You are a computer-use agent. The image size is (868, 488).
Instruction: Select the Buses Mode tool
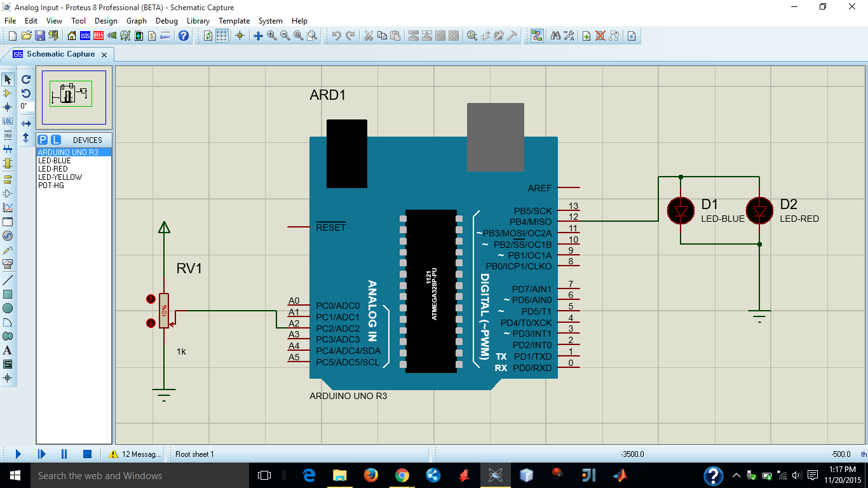pyautogui.click(x=8, y=149)
